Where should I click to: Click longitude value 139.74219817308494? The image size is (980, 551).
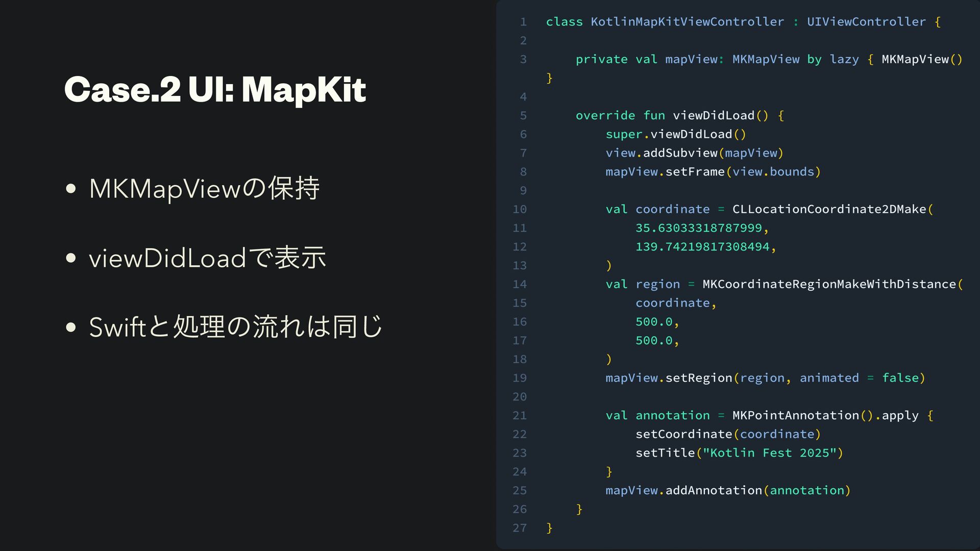click(x=702, y=247)
